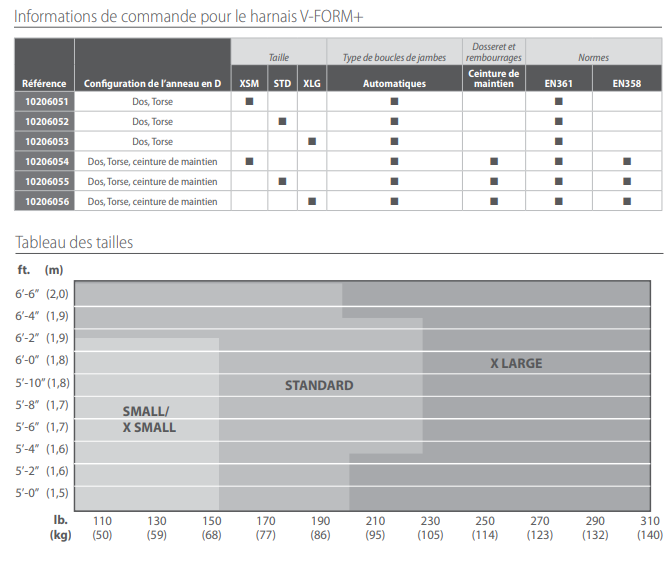This screenshot has width=671, height=573.
Task: Click the 'Tableau des tailles' heading
Action: click(74, 243)
